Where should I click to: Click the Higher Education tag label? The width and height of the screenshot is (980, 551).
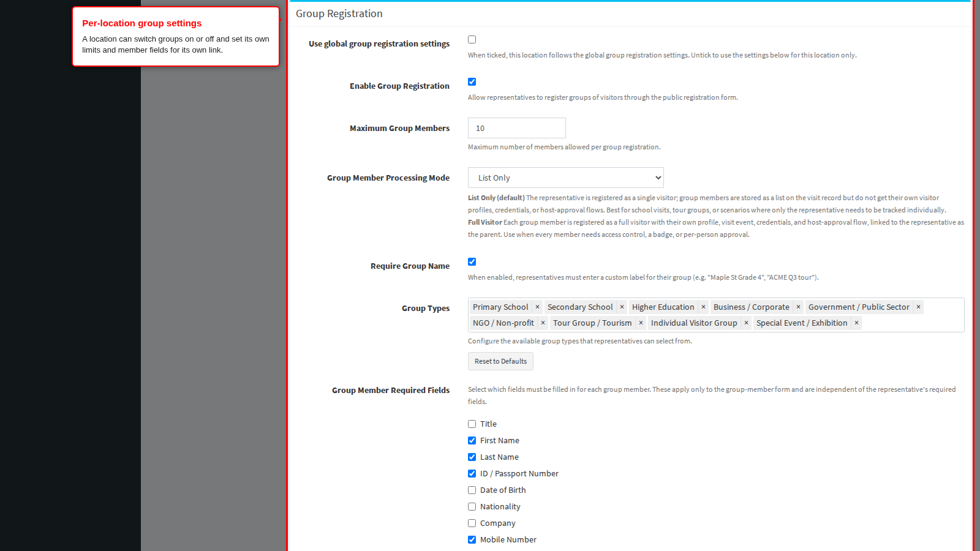(x=663, y=307)
